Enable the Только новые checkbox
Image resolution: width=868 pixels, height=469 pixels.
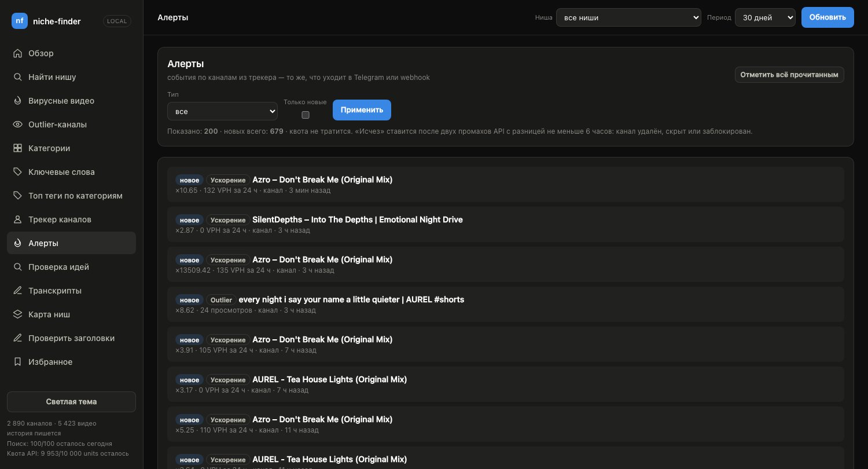[306, 115]
